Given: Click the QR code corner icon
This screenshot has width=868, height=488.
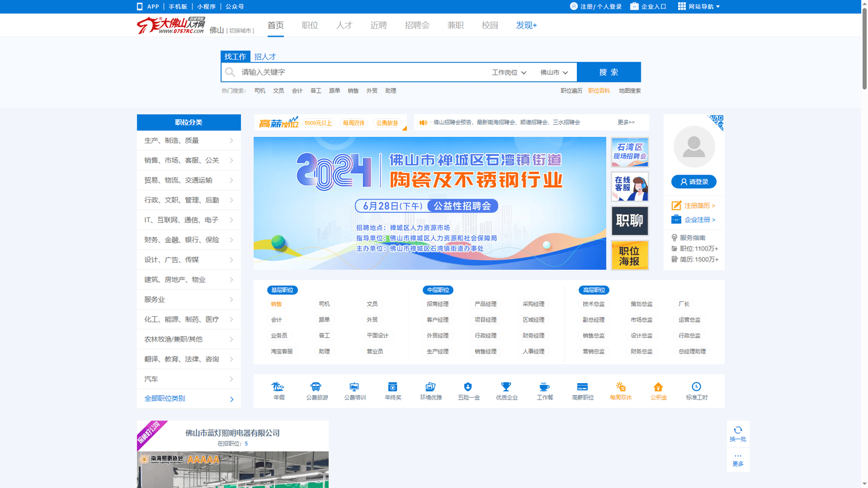Looking at the screenshot, I should pos(716,122).
